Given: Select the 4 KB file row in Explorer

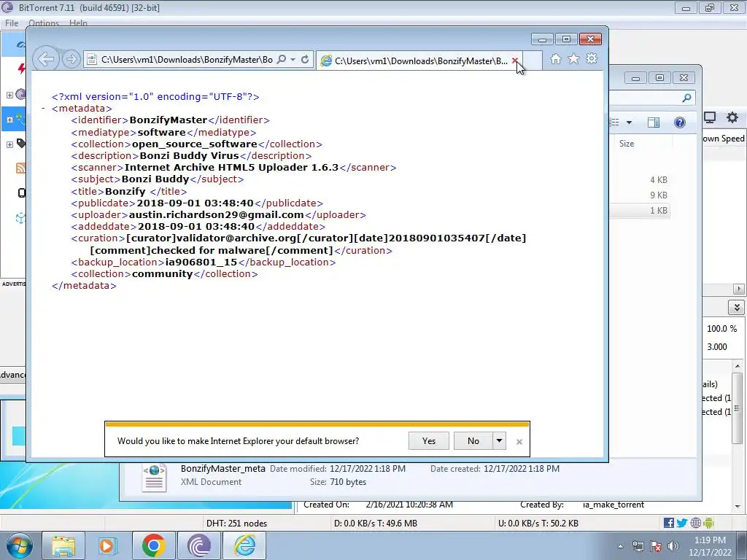Looking at the screenshot, I should pyautogui.click(x=640, y=180).
